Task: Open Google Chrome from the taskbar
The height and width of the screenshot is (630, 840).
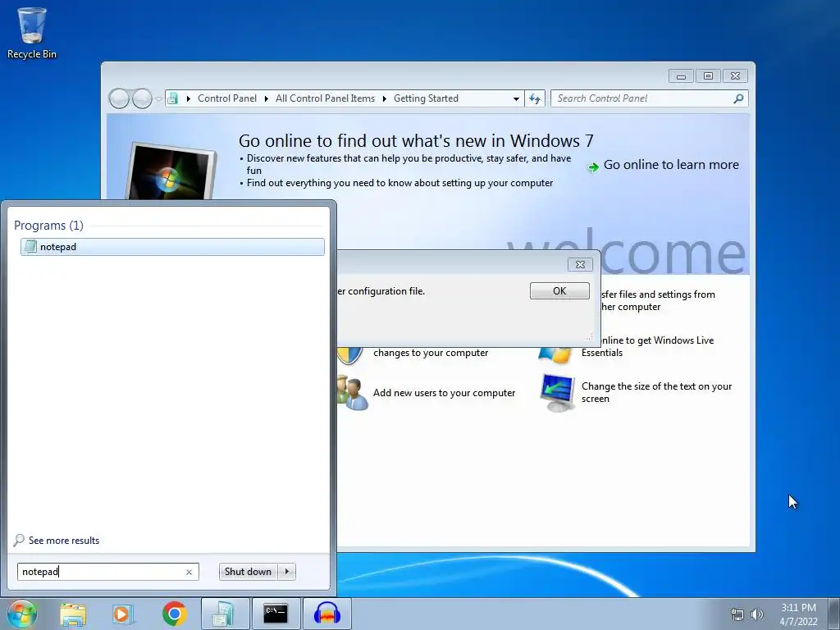Action: point(174,614)
